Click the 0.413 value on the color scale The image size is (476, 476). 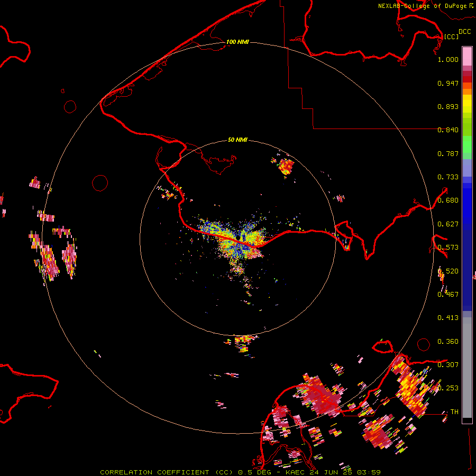click(448, 318)
